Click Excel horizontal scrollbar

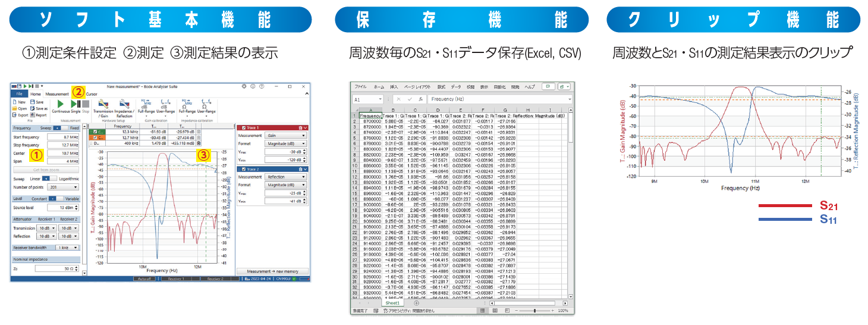(524, 303)
